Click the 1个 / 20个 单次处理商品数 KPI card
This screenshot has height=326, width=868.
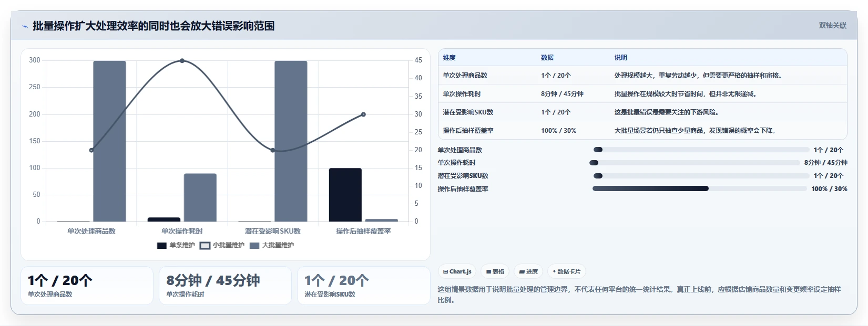(87, 286)
